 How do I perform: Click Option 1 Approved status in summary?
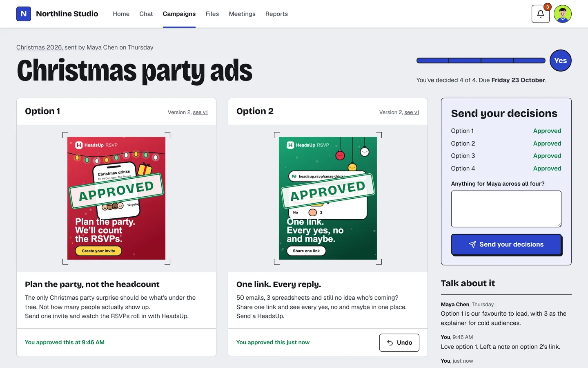pos(547,131)
